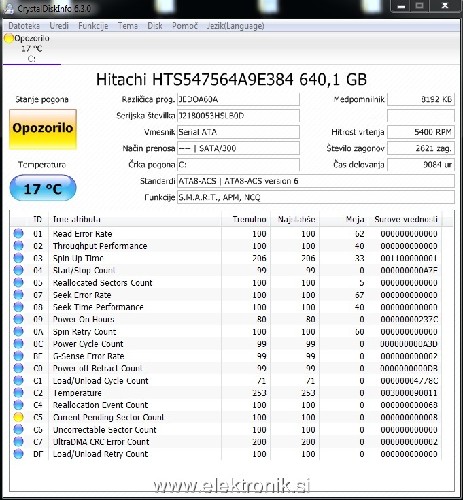Select the Seek Error Rate attribute name

(82, 295)
